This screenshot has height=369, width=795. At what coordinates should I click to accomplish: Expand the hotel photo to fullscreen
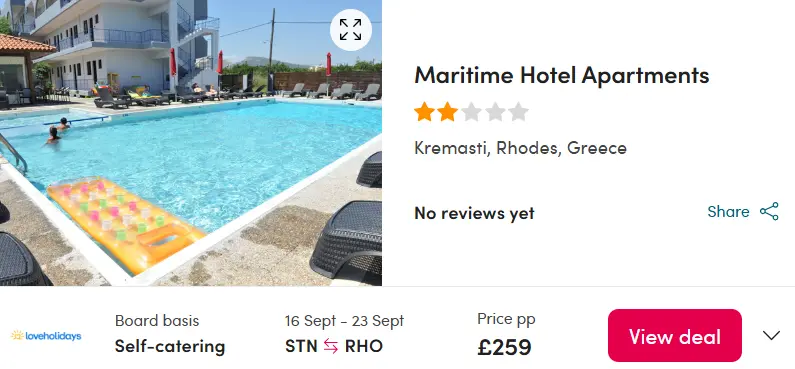pos(350,30)
